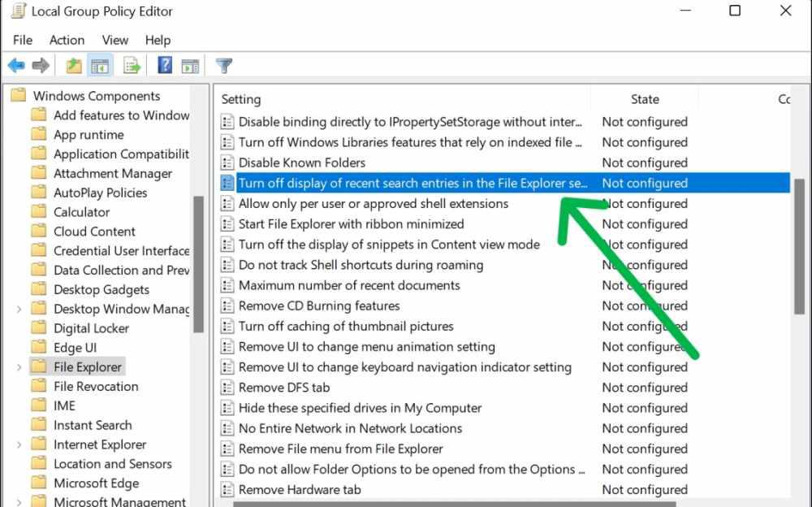Select the File Revocation tree item
812x507 pixels.
(x=96, y=386)
